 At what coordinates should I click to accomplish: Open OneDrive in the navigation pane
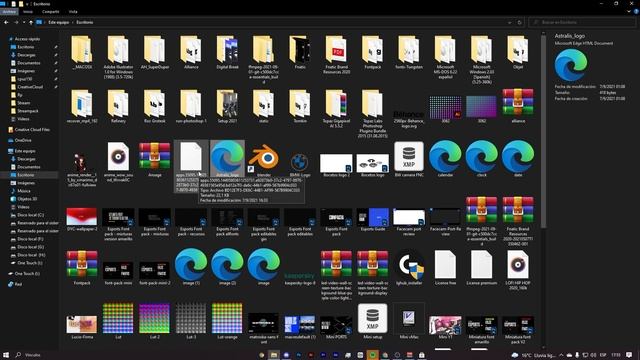[x=23, y=140]
